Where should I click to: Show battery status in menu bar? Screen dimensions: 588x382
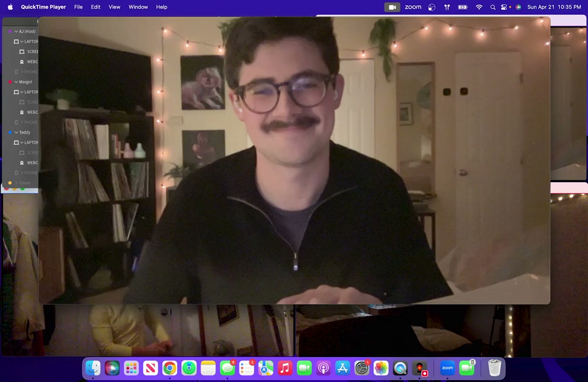point(463,7)
